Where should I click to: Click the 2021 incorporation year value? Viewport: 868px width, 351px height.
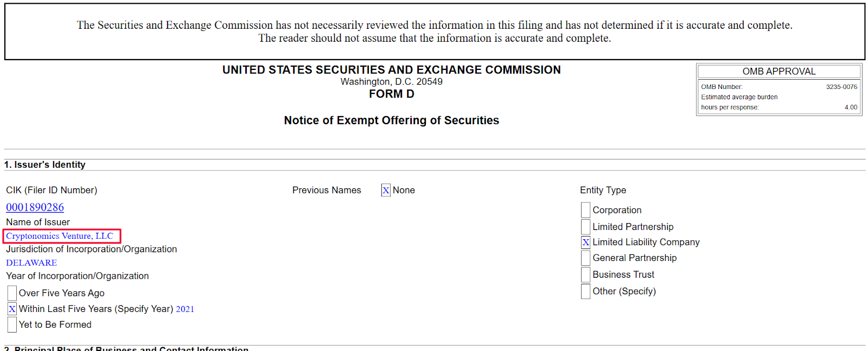point(185,309)
